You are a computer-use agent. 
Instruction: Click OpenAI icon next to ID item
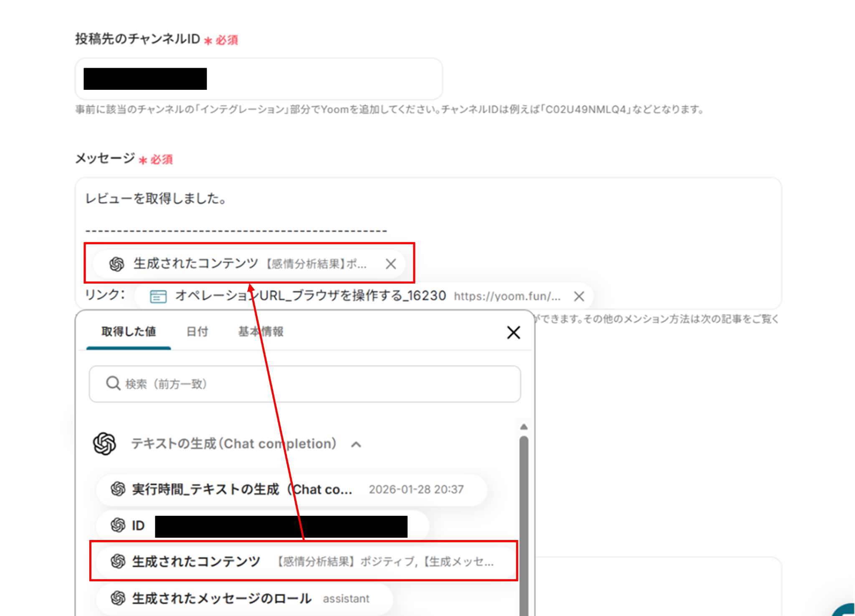click(x=118, y=525)
